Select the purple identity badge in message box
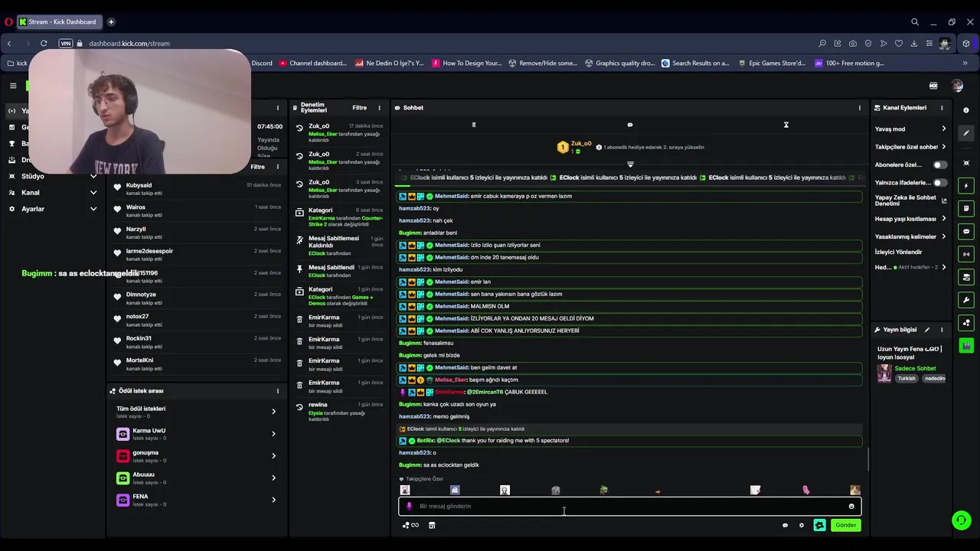980x551 pixels. pyautogui.click(x=409, y=506)
